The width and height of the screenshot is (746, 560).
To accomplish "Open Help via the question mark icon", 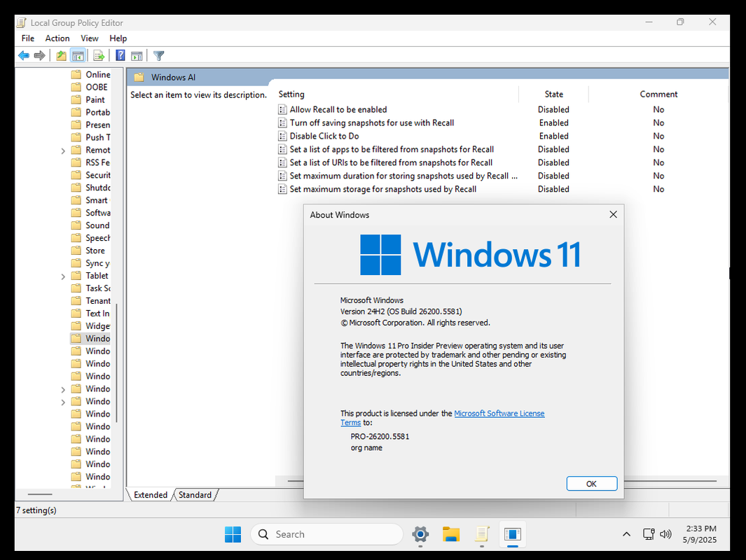I will pyautogui.click(x=120, y=55).
